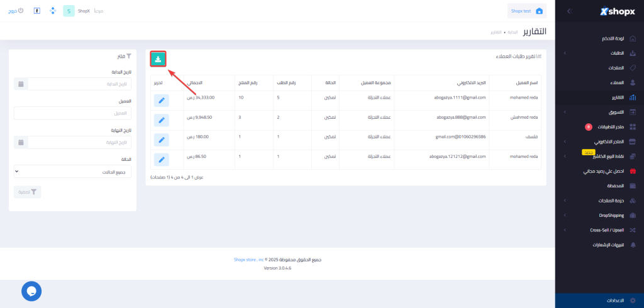Edit the order row totaling 86.50
The width and height of the screenshot is (644, 308).
tap(161, 160)
